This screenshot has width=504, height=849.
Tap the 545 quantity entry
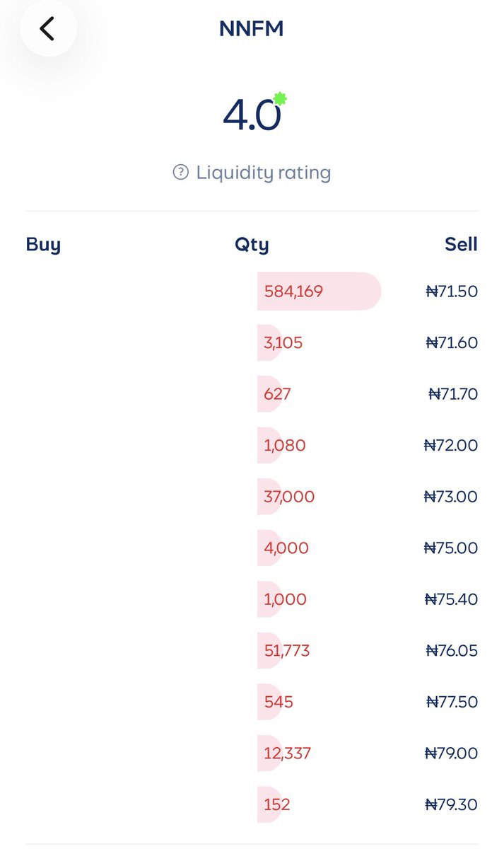tap(278, 702)
